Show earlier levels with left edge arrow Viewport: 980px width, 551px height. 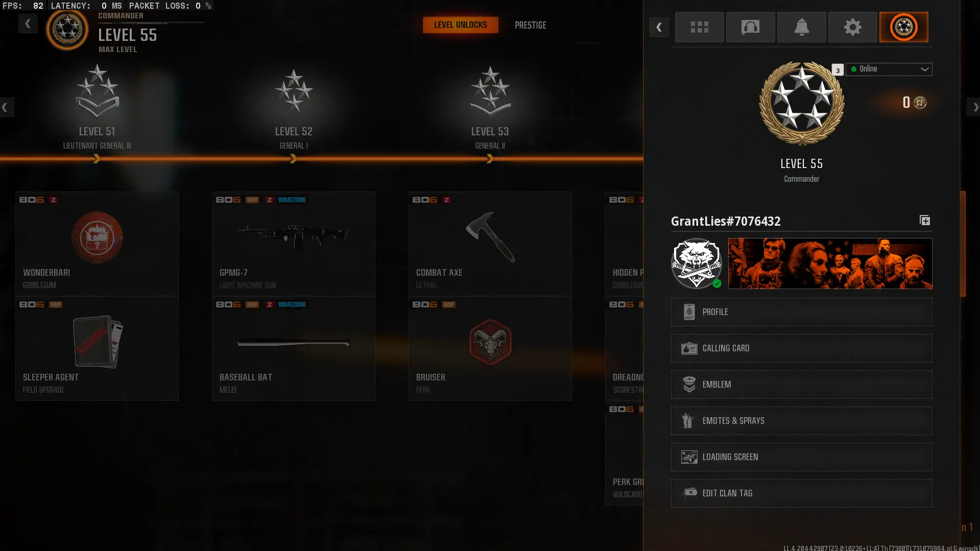click(5, 107)
